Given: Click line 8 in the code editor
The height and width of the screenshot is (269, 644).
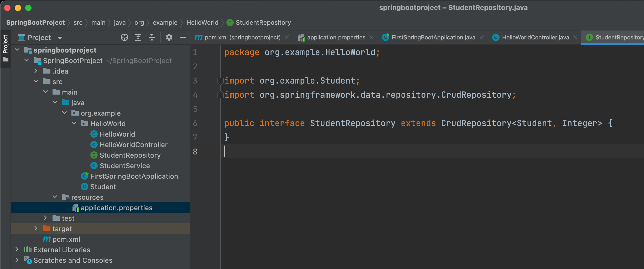Looking at the screenshot, I should [x=263, y=152].
